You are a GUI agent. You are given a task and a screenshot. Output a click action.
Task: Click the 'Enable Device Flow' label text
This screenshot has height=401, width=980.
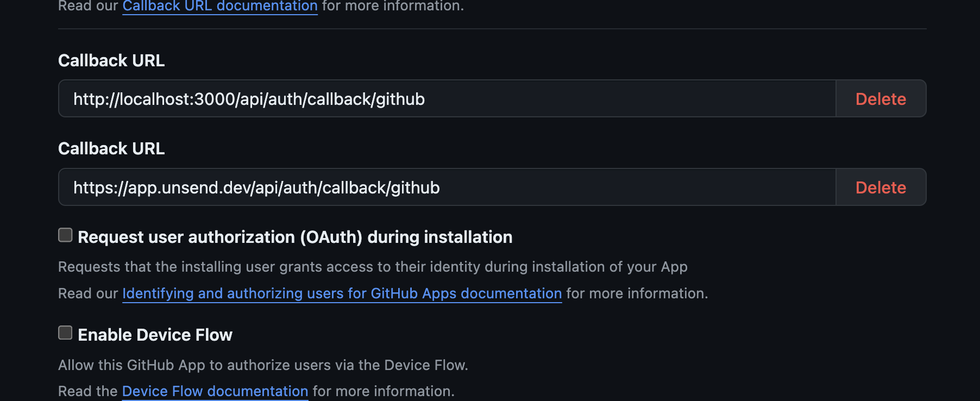pyautogui.click(x=155, y=335)
